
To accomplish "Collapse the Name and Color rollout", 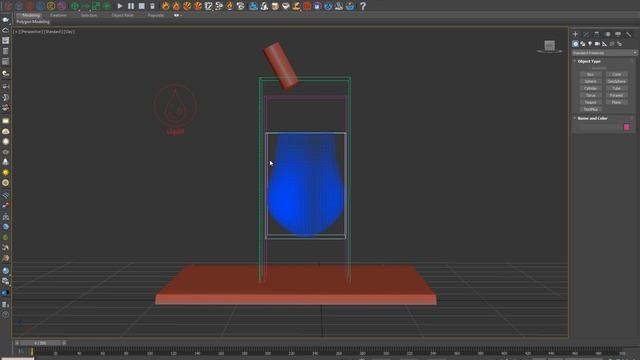I will pyautogui.click(x=592, y=118).
